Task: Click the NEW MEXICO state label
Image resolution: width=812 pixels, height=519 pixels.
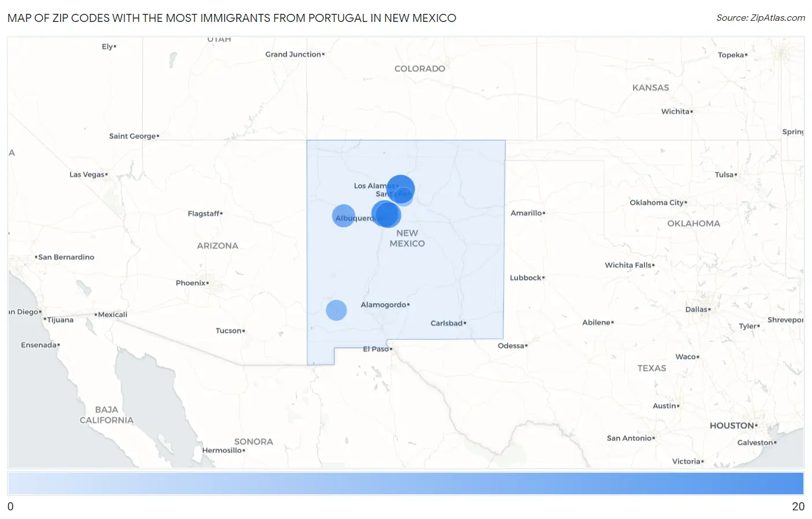Action: pos(407,238)
